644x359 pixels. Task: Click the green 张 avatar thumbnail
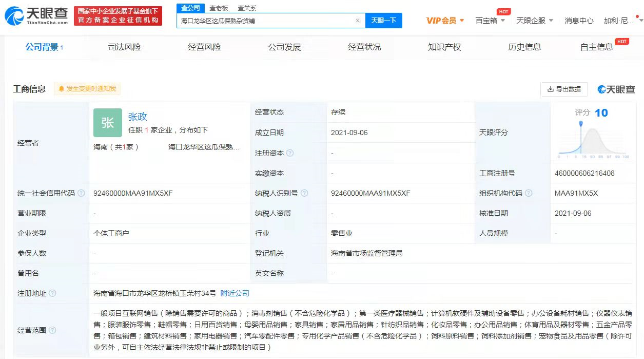tap(108, 123)
